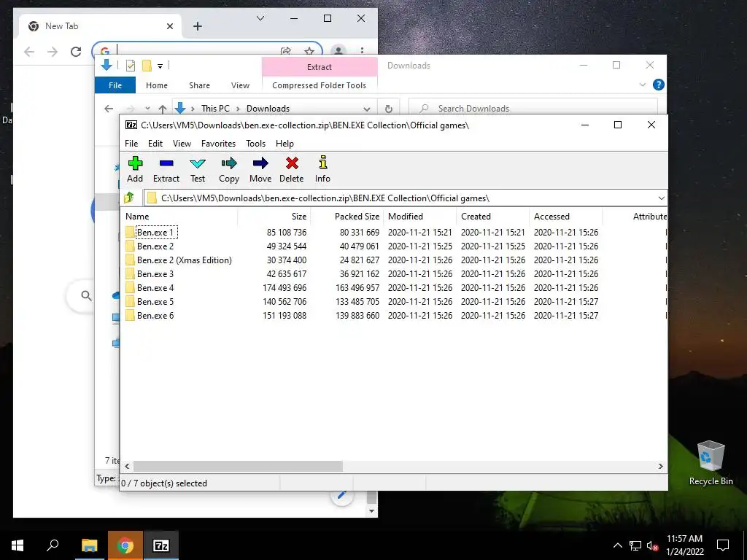This screenshot has width=747, height=560.
Task: Switch to the Compressed Folder Tools tab
Action: pos(320,85)
